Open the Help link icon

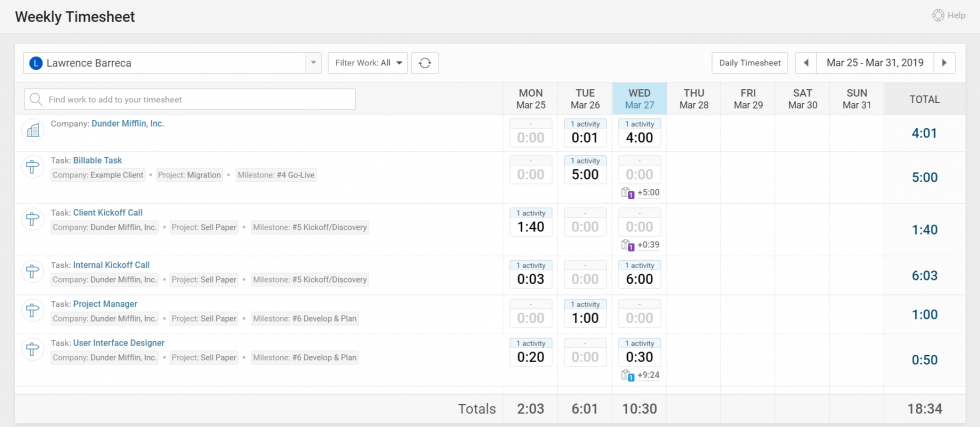938,16
